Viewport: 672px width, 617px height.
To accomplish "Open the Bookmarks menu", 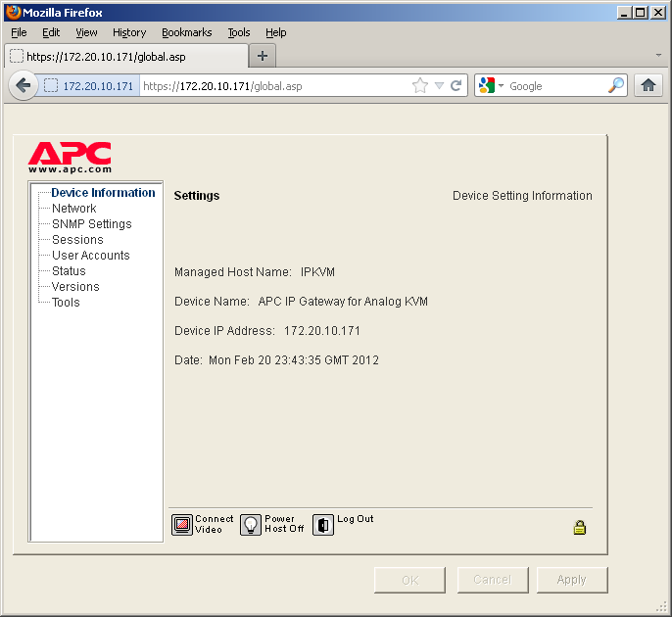I will click(186, 32).
